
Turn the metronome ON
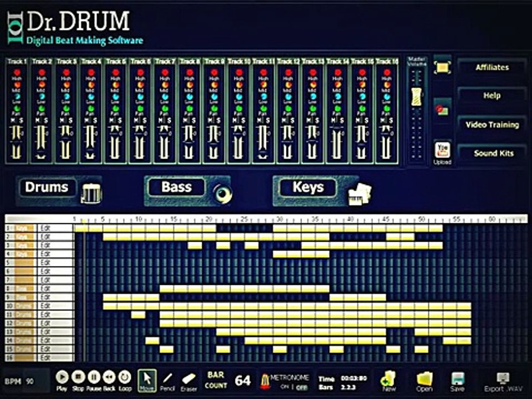284,387
